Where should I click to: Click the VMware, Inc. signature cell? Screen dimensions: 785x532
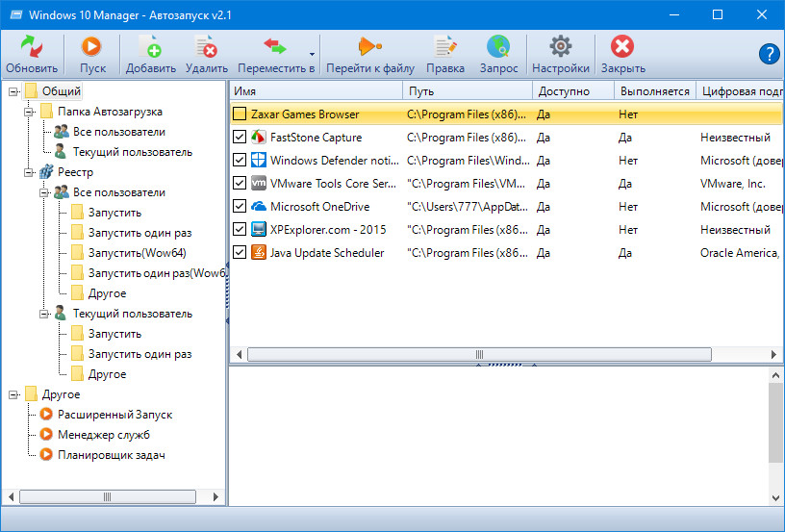point(733,184)
